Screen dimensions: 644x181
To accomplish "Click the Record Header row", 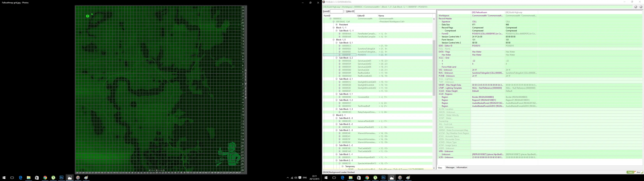I will (540, 19).
